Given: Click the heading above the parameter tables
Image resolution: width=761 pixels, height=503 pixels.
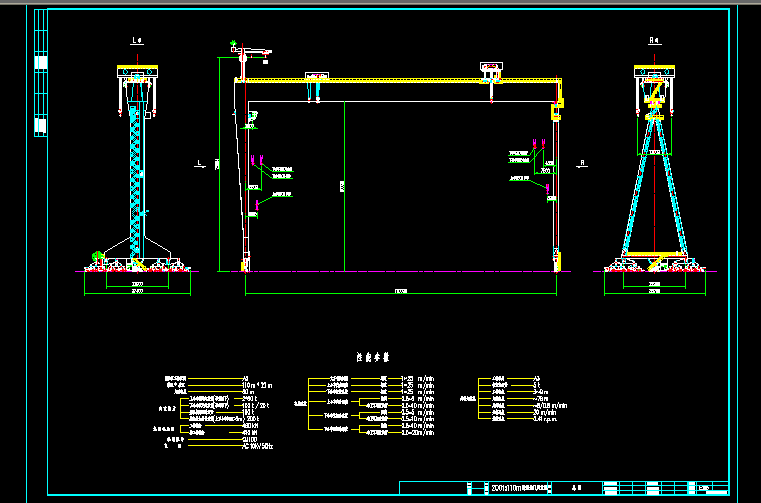Looking at the screenshot, I should 373,357.
